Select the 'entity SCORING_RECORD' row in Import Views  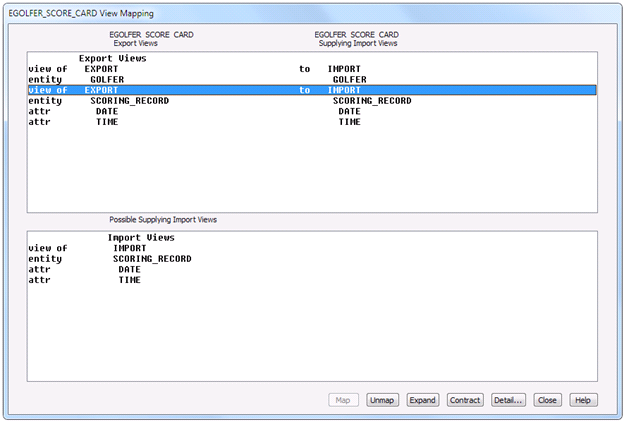(312, 259)
